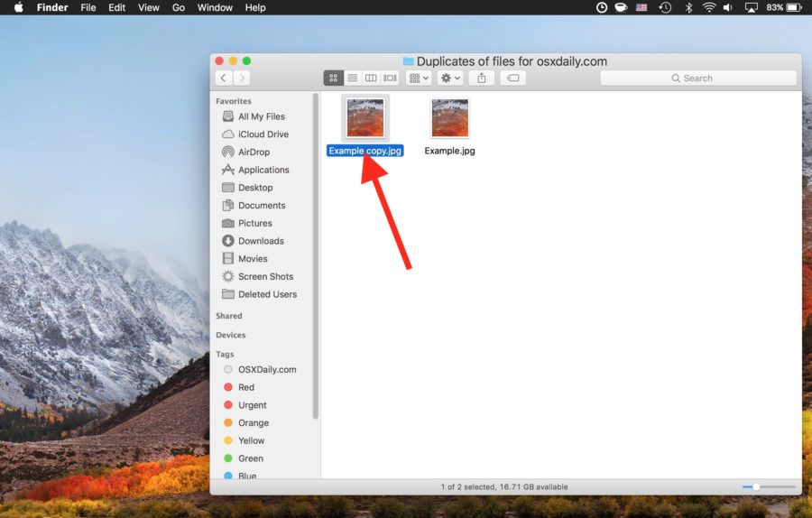Open Desktop folder in sidebar
The image size is (812, 518).
tap(255, 188)
